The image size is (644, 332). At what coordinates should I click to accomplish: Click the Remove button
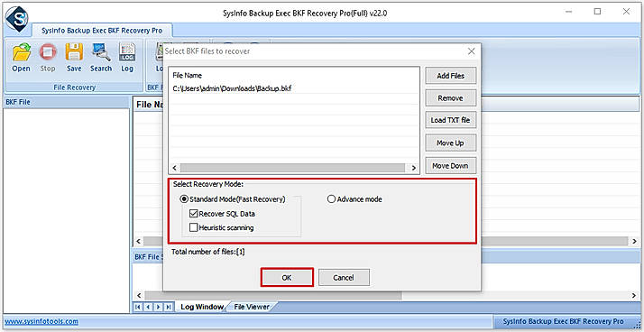coord(451,98)
